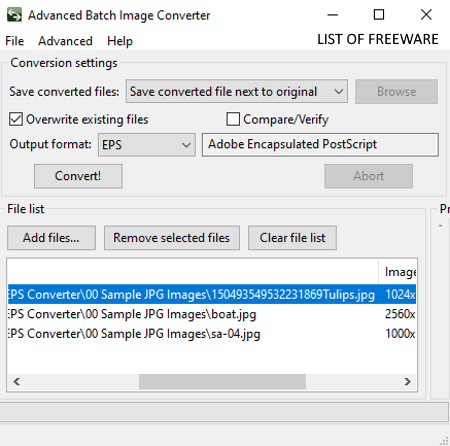Click Clear file list button
Viewport: 450px width, 446px height.
click(292, 238)
